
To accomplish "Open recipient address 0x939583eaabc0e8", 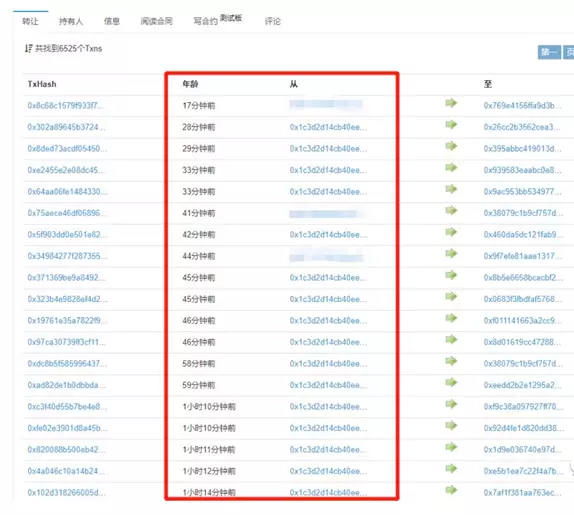I will pyautogui.click(x=523, y=170).
